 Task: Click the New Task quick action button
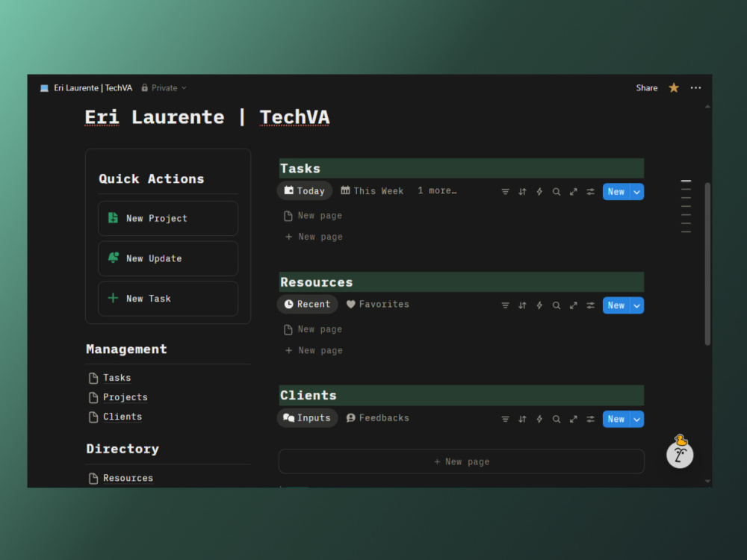[167, 298]
